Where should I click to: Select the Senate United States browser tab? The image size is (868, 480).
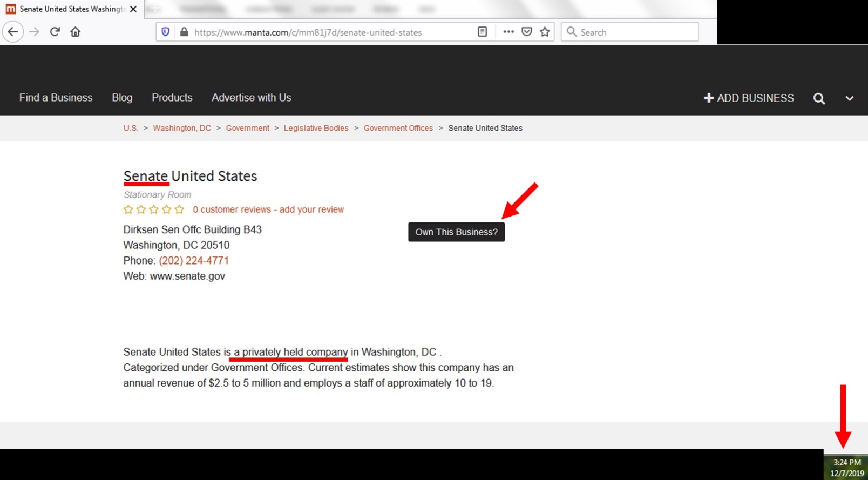72,9
